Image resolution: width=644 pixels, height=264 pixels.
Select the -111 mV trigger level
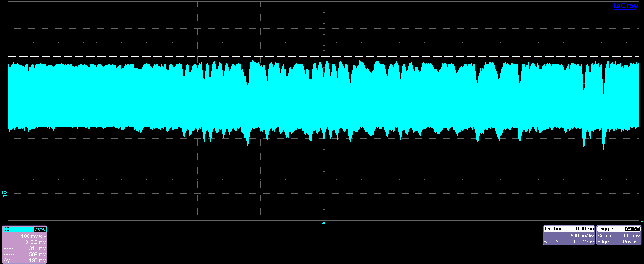click(x=631, y=236)
